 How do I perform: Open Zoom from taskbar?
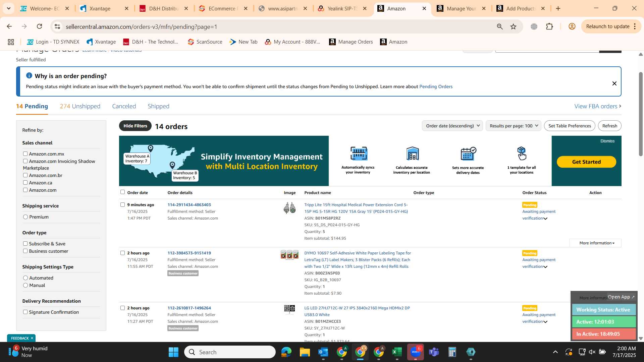point(415,352)
